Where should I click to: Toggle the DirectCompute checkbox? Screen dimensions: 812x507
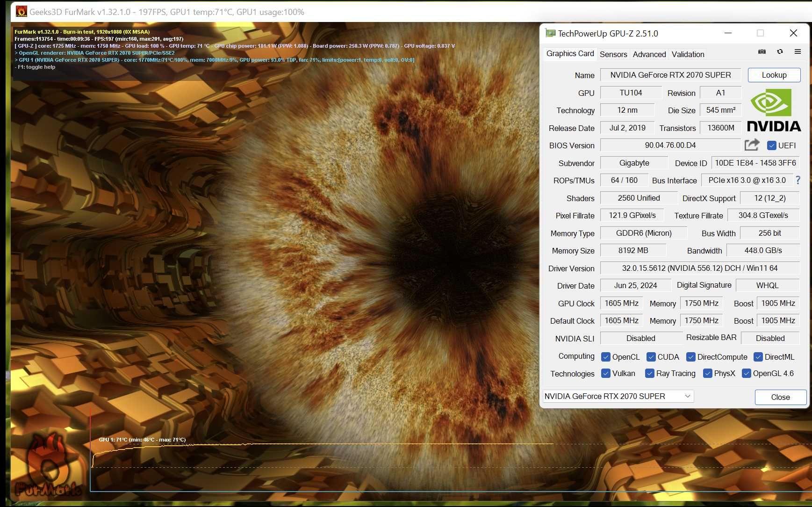click(x=691, y=357)
